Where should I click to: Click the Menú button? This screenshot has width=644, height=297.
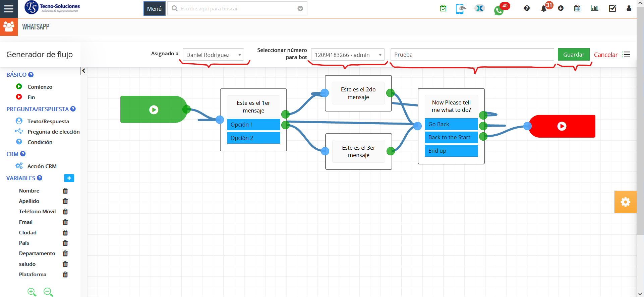pyautogui.click(x=154, y=9)
